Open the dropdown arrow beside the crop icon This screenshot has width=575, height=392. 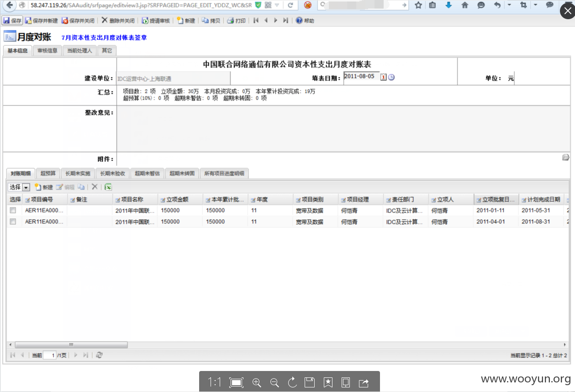point(535,5)
